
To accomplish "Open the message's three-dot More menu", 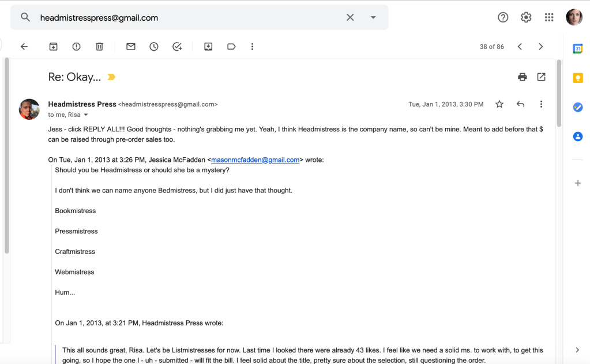I will pyautogui.click(x=541, y=104).
